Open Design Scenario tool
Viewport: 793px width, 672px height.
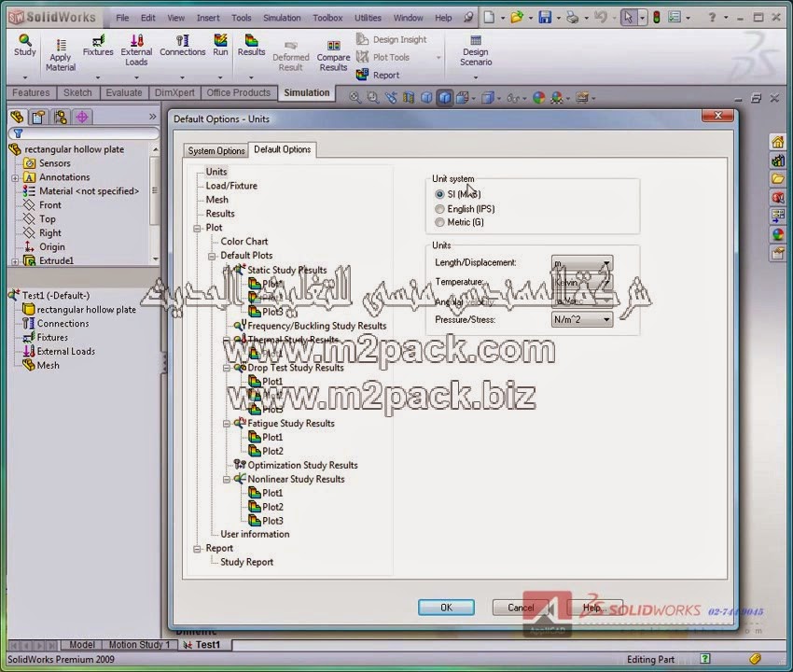476,50
